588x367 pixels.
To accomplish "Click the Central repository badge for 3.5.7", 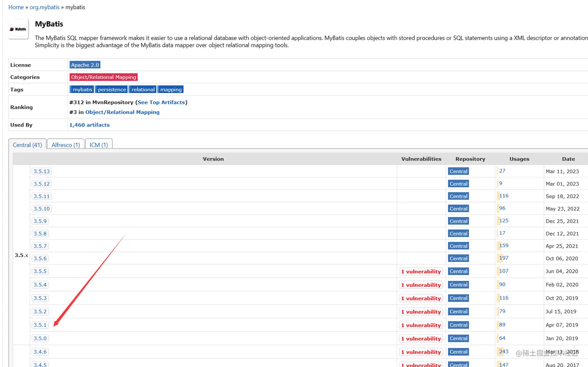I will [x=458, y=246].
